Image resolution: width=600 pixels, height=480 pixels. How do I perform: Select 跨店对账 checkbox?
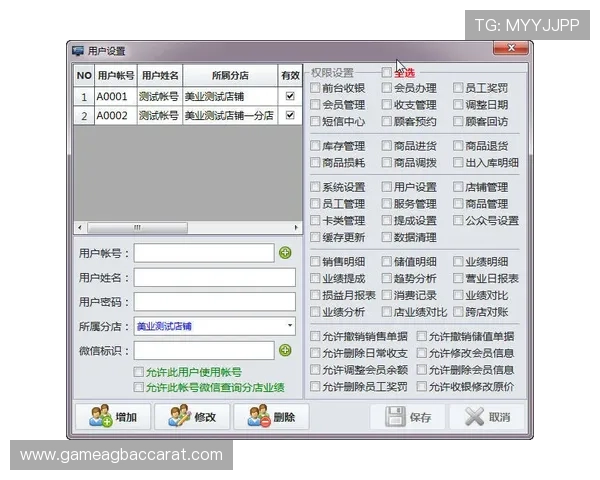click(458, 312)
